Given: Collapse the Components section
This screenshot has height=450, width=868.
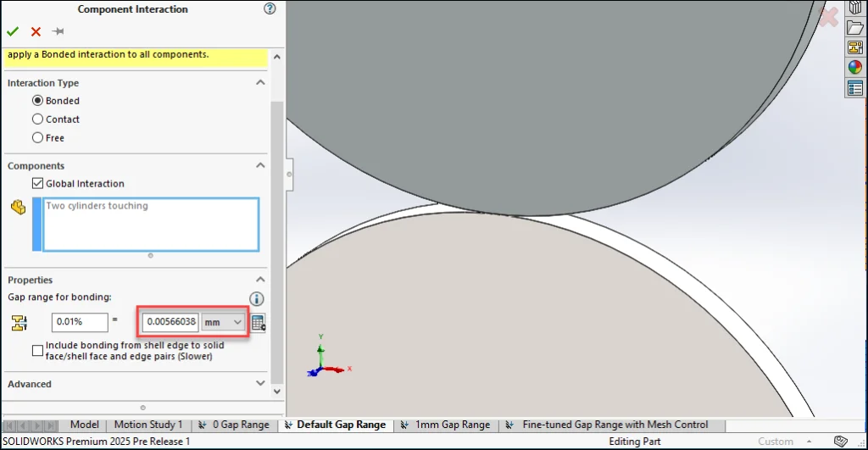Looking at the screenshot, I should tap(260, 165).
